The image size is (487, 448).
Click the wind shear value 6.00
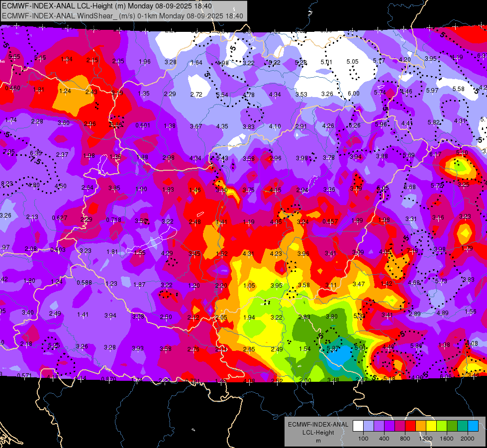tap(354, 94)
